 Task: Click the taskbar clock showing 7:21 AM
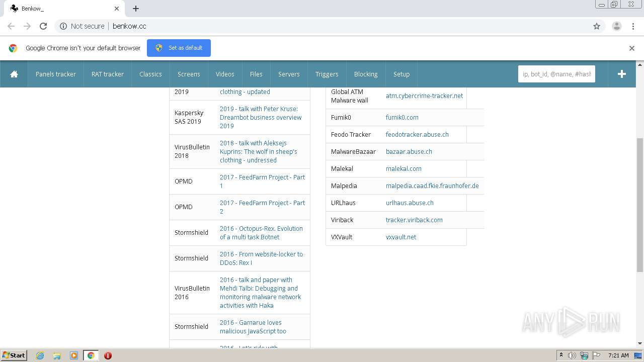pos(618,355)
